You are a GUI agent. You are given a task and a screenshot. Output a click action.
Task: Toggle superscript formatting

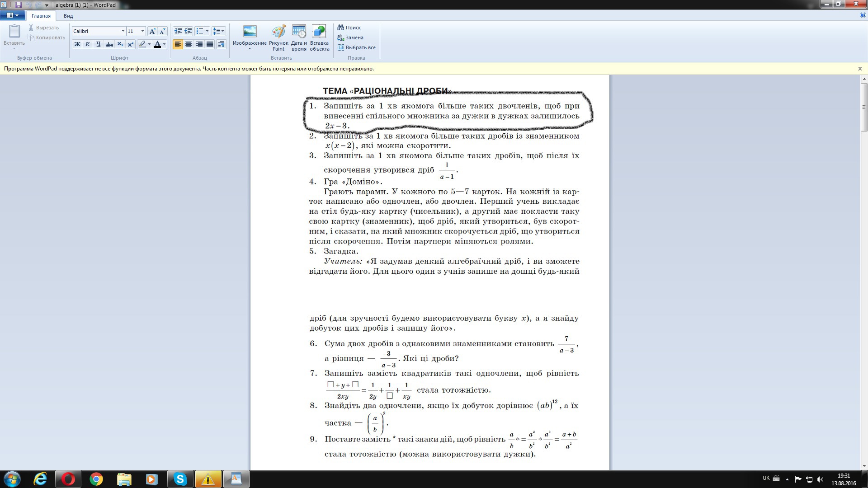coord(130,44)
